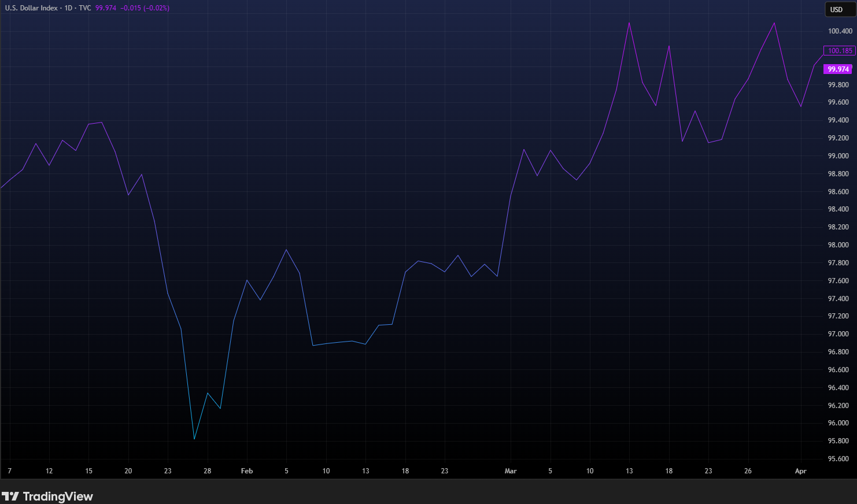
Task: Open the USD currency selector
Action: pyautogui.click(x=837, y=9)
